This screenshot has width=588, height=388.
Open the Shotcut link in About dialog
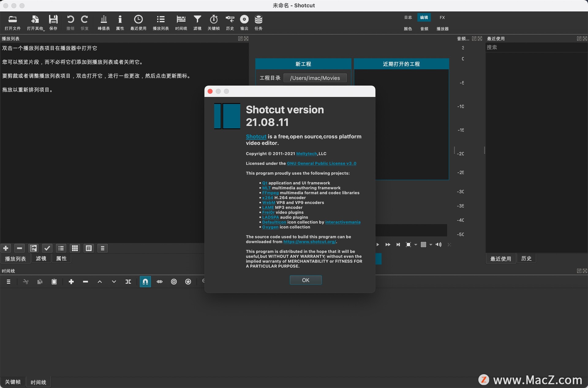256,136
